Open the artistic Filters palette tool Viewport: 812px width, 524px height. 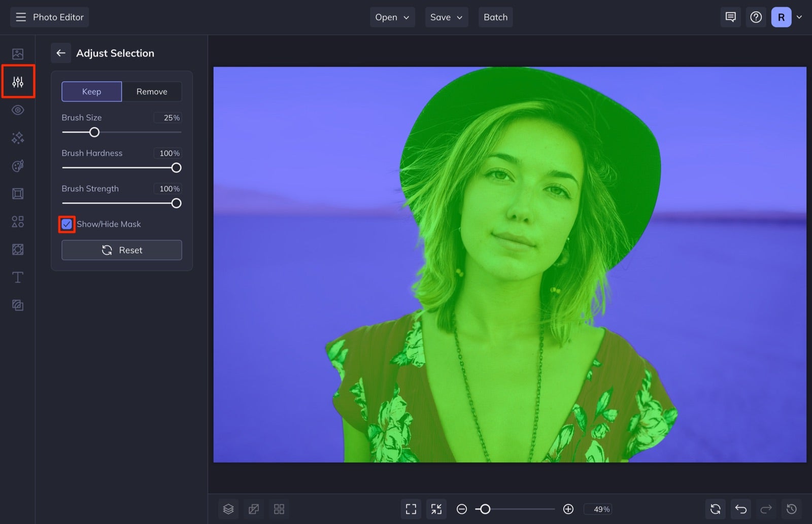click(x=18, y=165)
